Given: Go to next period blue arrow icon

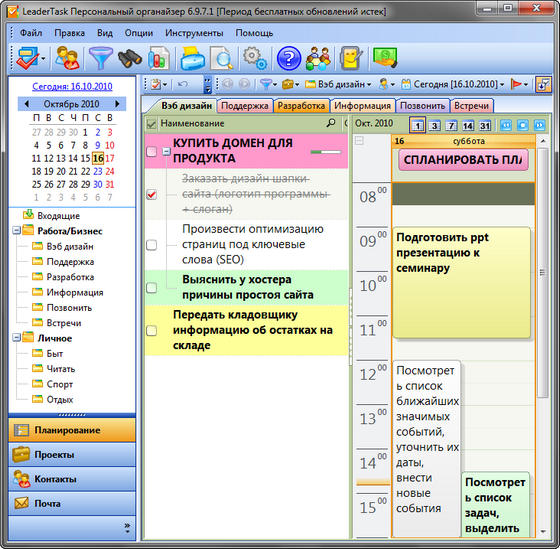Looking at the screenshot, I should [540, 125].
